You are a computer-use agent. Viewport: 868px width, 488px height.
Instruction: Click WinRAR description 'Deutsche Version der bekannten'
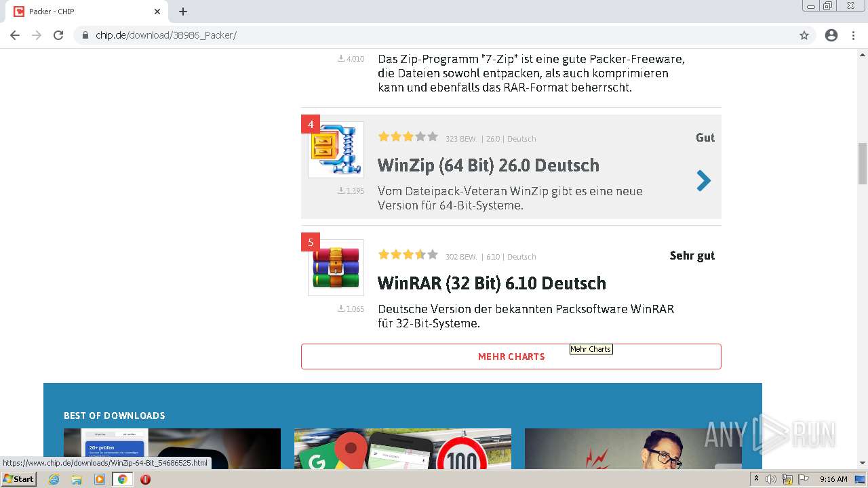pos(526,316)
